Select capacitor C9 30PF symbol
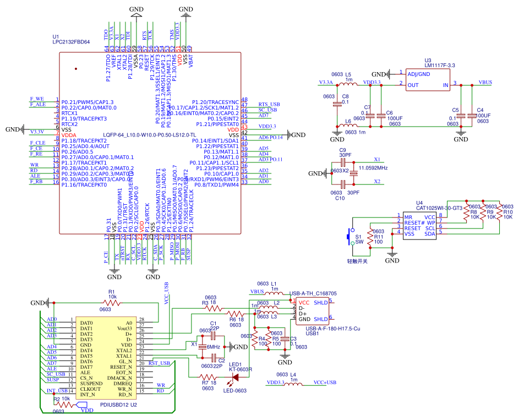 click(x=343, y=162)
